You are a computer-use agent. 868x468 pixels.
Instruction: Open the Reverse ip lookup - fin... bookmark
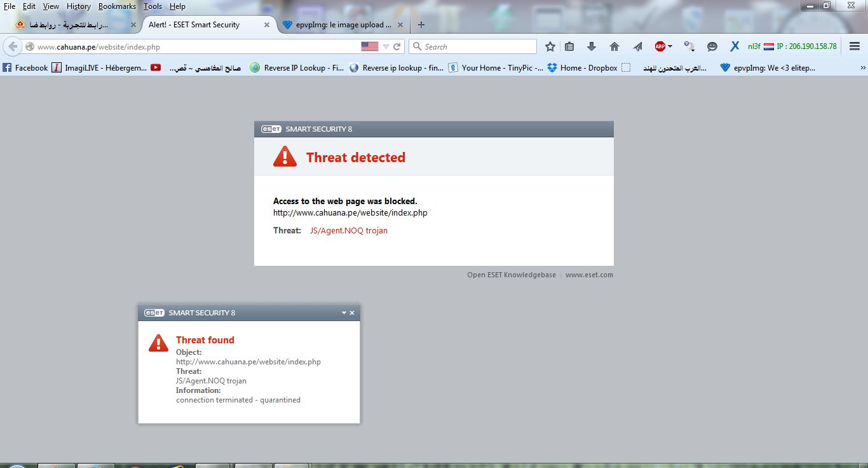397,67
